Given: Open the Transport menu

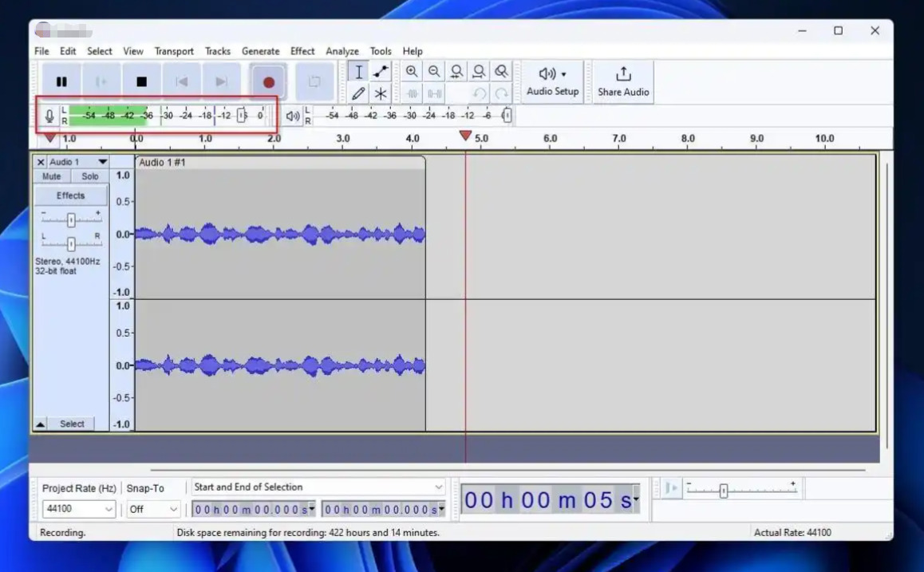Looking at the screenshot, I should pyautogui.click(x=174, y=51).
